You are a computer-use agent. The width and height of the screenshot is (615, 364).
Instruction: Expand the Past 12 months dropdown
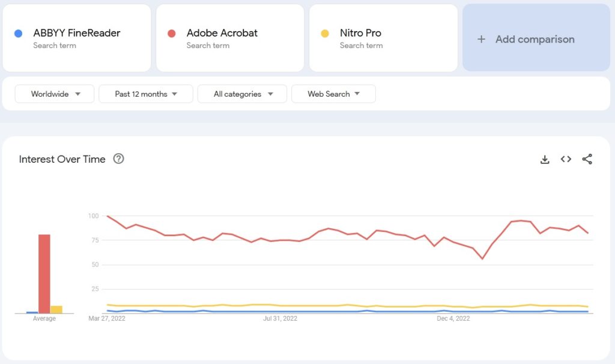pos(146,94)
